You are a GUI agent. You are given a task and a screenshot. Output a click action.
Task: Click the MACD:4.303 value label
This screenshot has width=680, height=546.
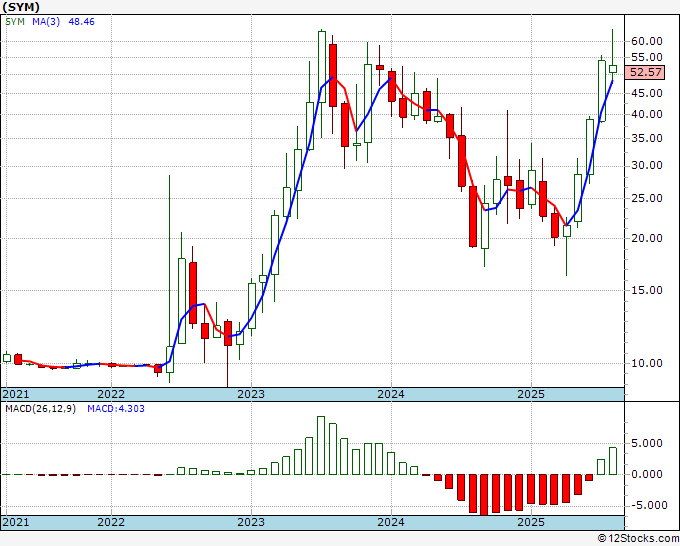point(116,409)
